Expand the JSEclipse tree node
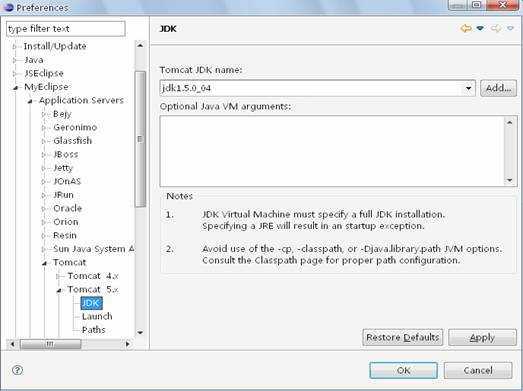The height and width of the screenshot is (391, 523). tap(14, 73)
